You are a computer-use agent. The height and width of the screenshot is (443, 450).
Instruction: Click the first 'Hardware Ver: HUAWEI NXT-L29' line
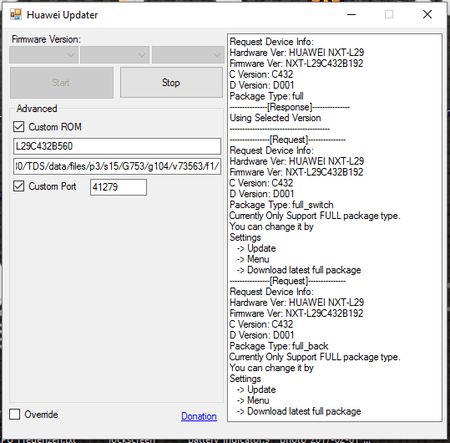click(x=297, y=53)
